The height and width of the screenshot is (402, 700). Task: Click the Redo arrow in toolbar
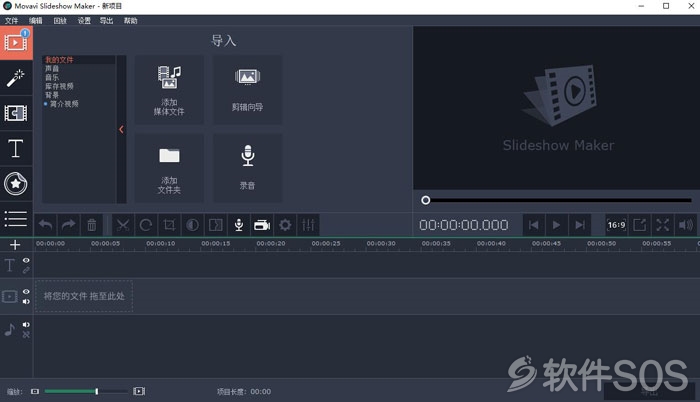pyautogui.click(x=68, y=225)
